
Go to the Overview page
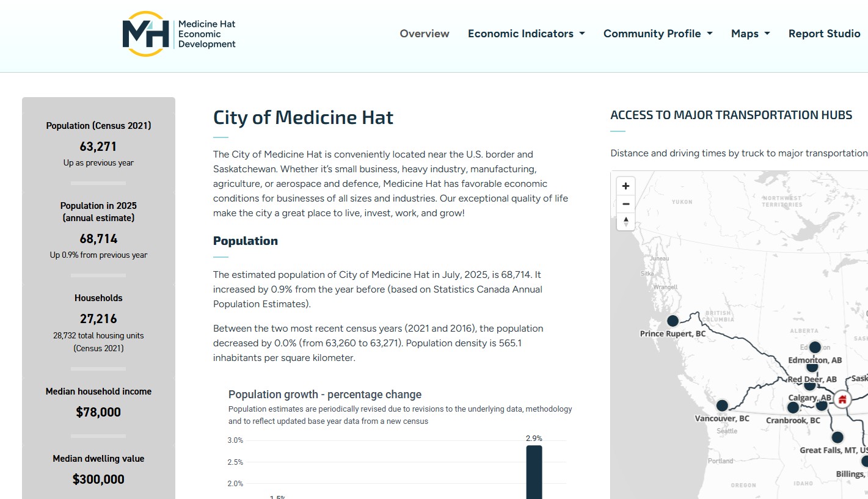425,34
